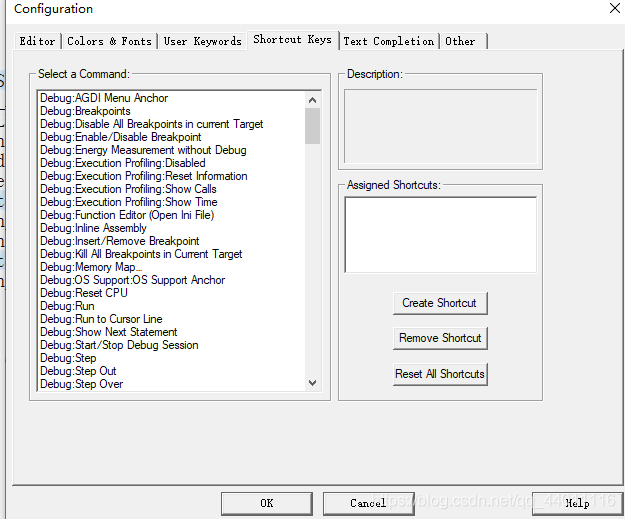625x519 pixels.
Task: Click the command list scroll-up arrow
Action: [x=312, y=100]
